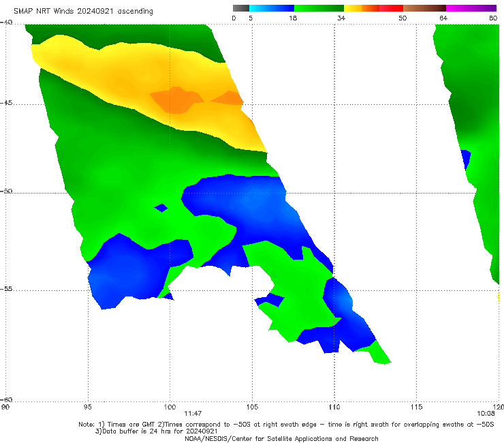Click the swath time '10:08'
Viewport: 504px width, 443px height.
click(486, 414)
